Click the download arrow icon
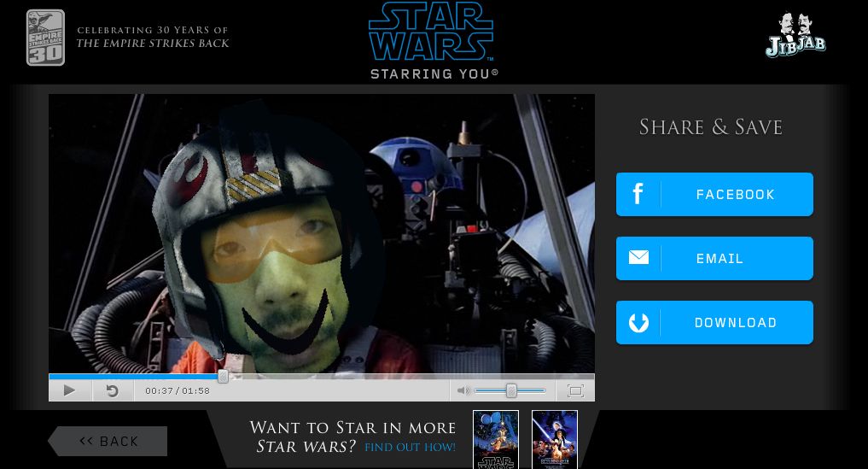Image resolution: width=868 pixels, height=469 pixels. click(638, 323)
